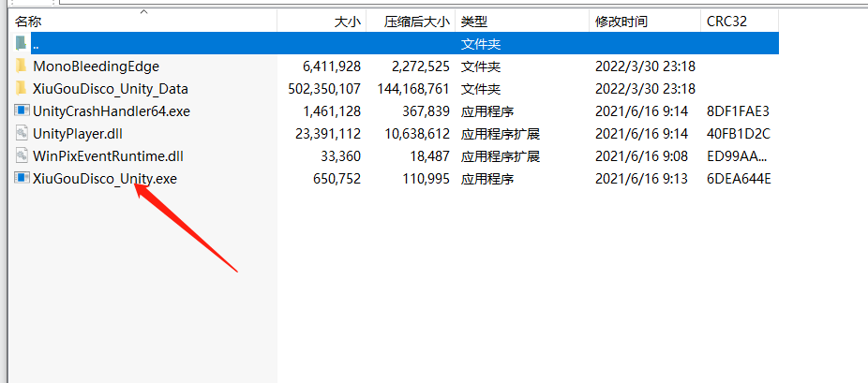This screenshot has height=383, width=868.
Task: Click the XiuGouDisco_Unity_Data folder icon
Action: tap(21, 88)
